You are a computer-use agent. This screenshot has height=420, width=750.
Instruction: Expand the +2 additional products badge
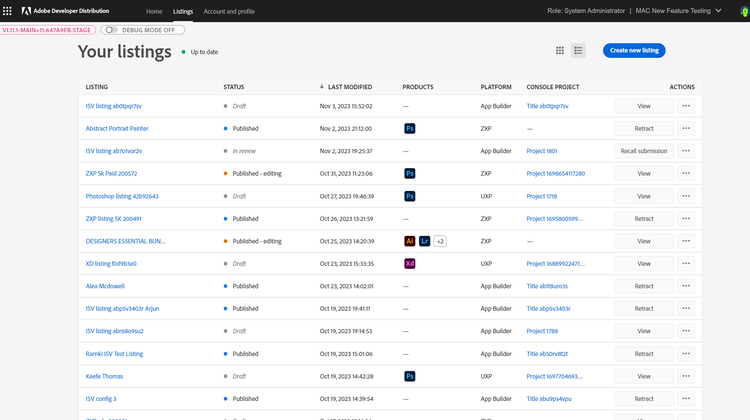(x=440, y=241)
